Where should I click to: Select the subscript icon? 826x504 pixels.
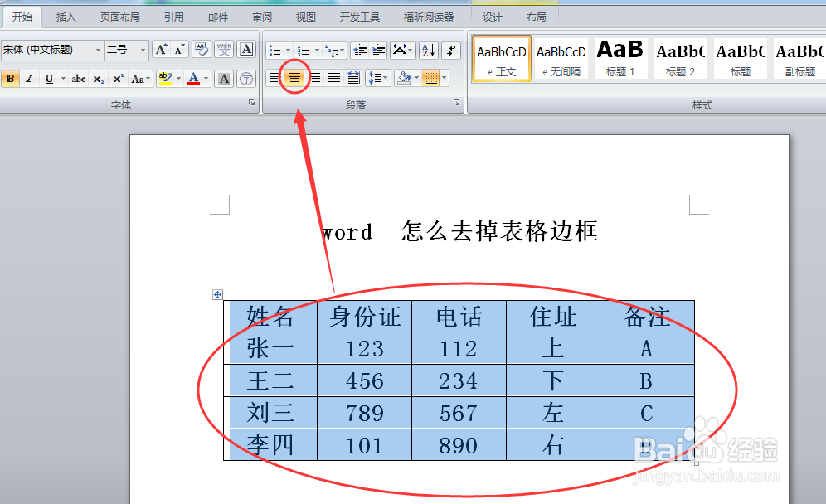(x=98, y=78)
